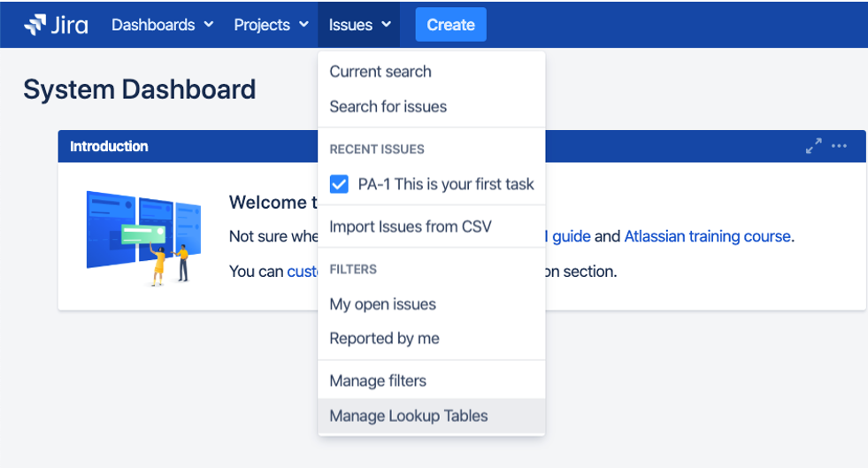This screenshot has width=868, height=468.
Task: Follow the Atlassian training course link
Action: 708,236
